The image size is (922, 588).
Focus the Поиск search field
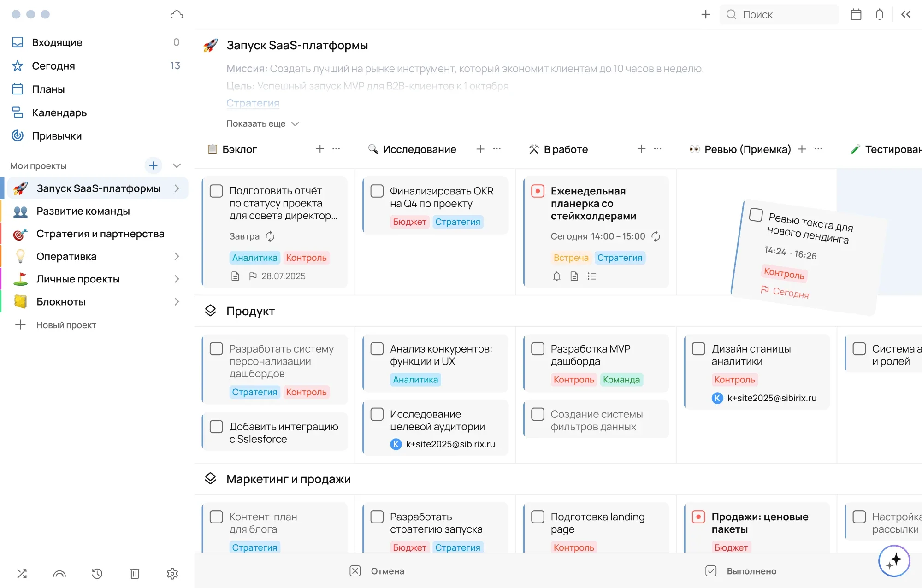click(x=779, y=14)
